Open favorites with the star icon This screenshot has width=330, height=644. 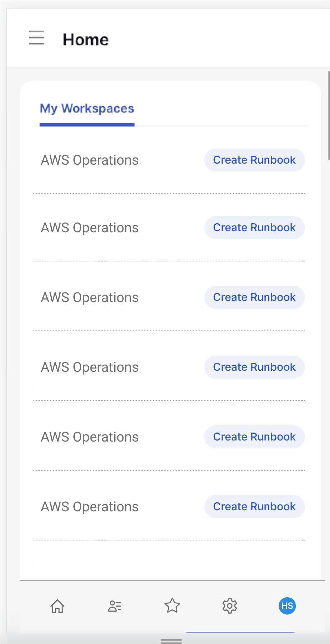click(172, 606)
